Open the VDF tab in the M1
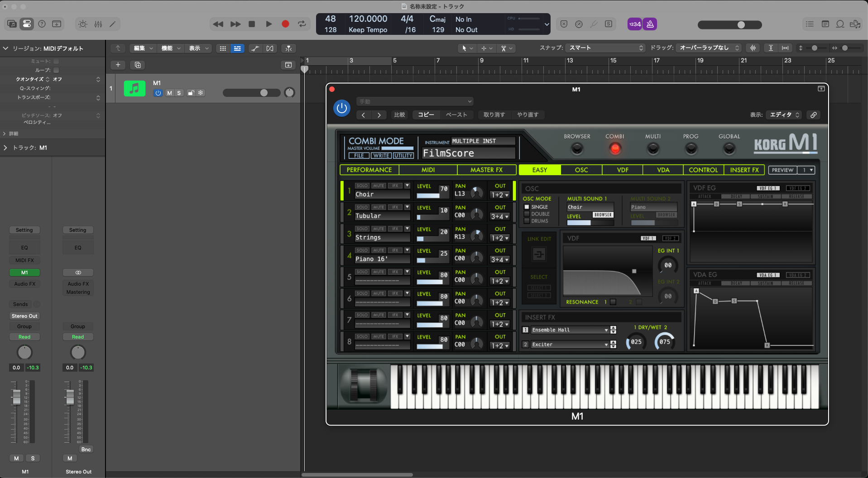The image size is (868, 478). click(x=623, y=170)
